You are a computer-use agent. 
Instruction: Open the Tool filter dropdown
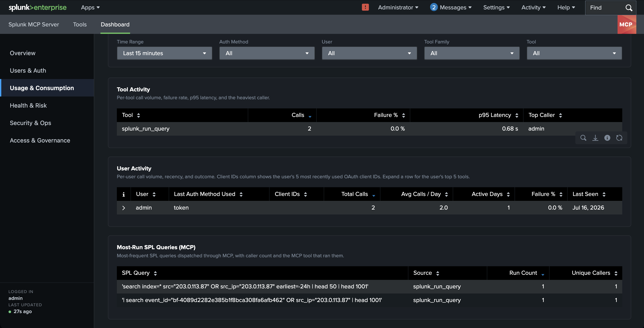pos(574,53)
